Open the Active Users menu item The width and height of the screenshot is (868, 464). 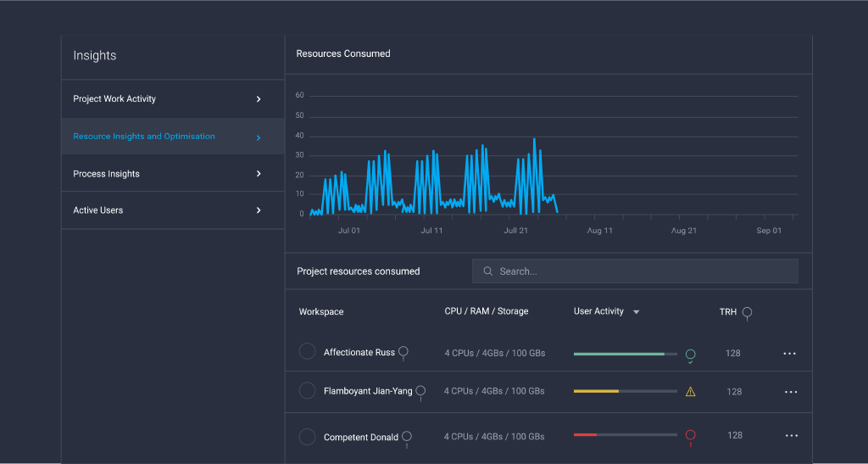click(98, 210)
